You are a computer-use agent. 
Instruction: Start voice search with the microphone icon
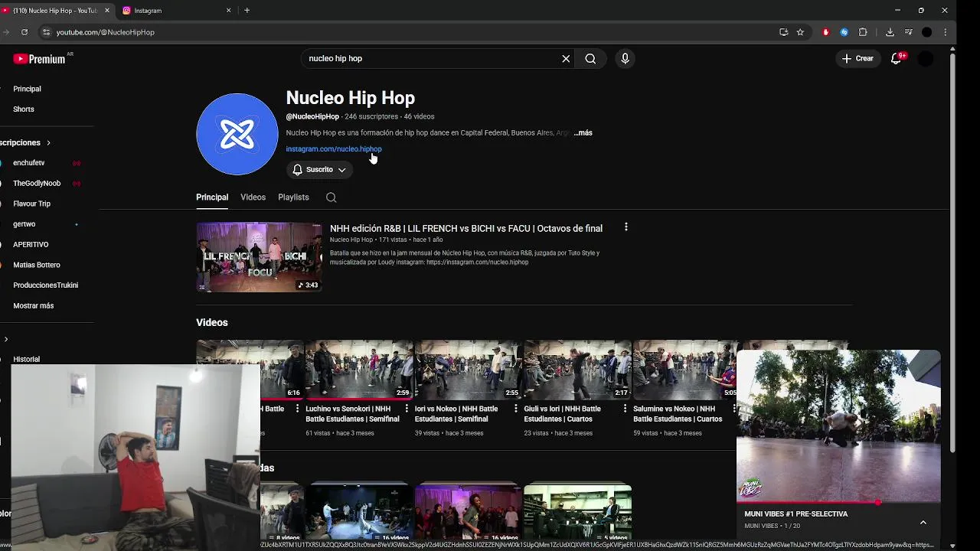click(x=625, y=58)
